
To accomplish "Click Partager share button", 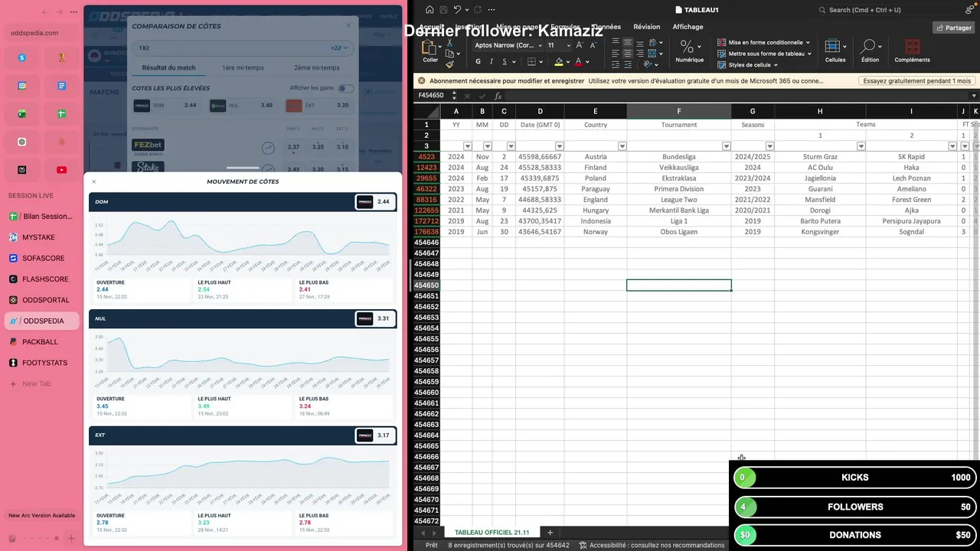I will coord(953,28).
